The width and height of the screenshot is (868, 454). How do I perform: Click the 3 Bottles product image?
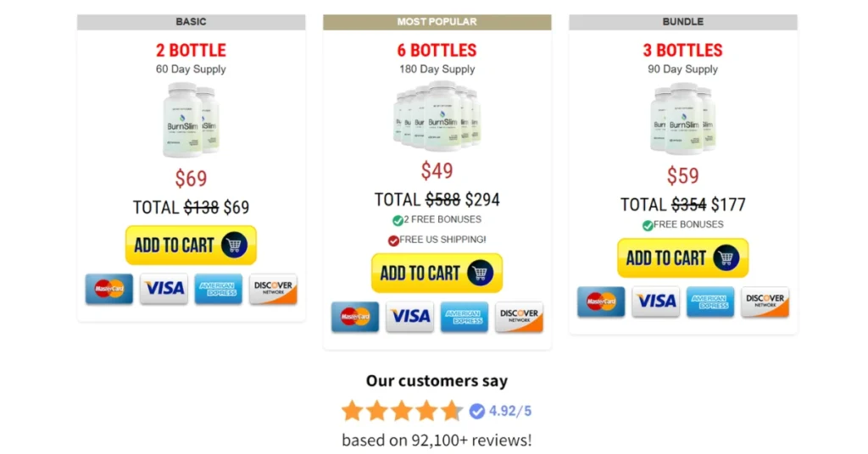(x=682, y=118)
